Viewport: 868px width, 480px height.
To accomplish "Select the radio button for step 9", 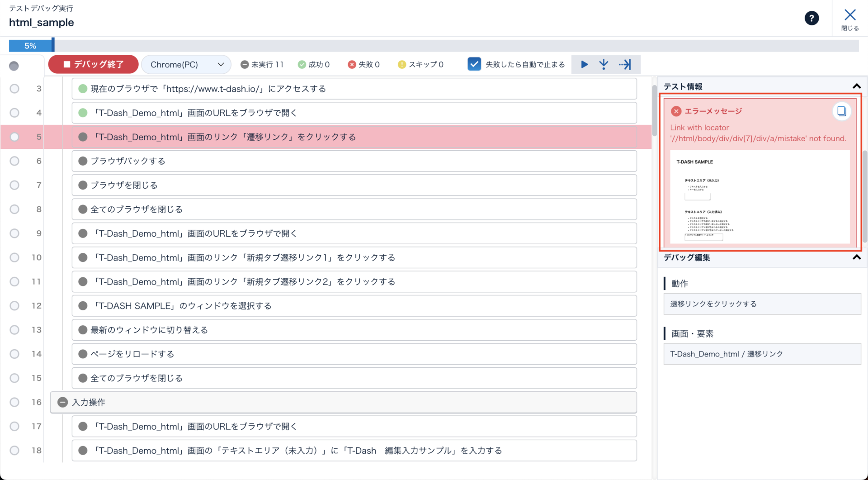I will click(14, 233).
